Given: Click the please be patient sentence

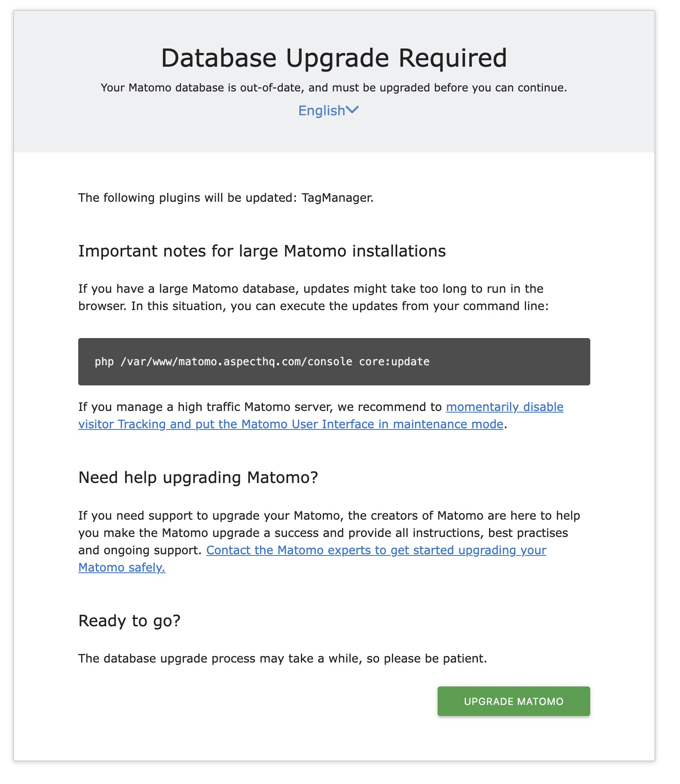Looking at the screenshot, I should (283, 658).
